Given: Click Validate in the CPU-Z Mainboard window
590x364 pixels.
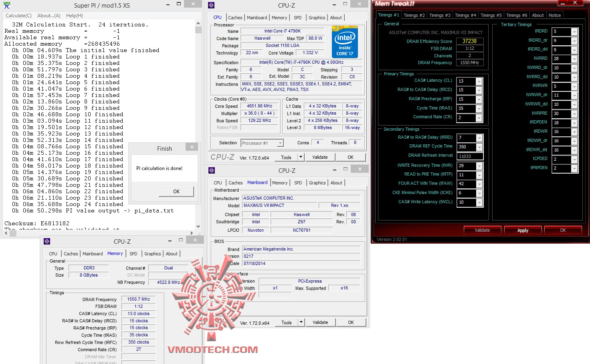Looking at the screenshot, I should tap(320, 322).
